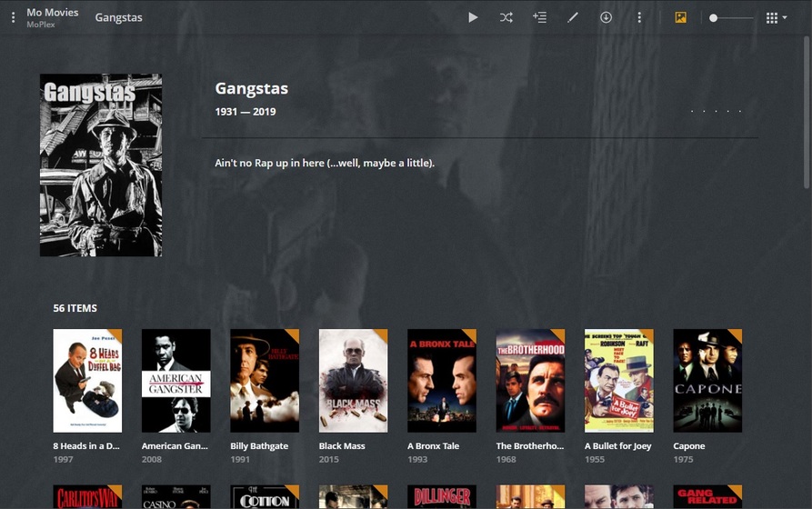Open the sidebar menu dots at top left
Viewport: 812px width, 509px height.
coord(14,17)
